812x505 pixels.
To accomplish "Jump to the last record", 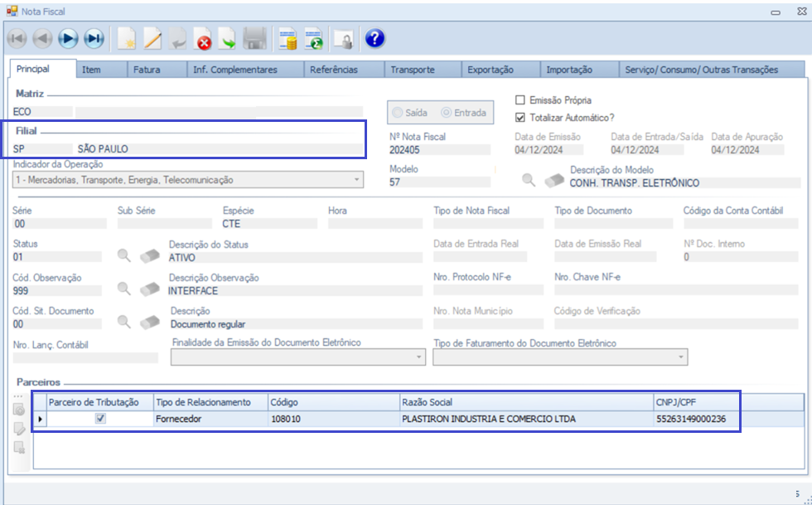I will pyautogui.click(x=94, y=38).
